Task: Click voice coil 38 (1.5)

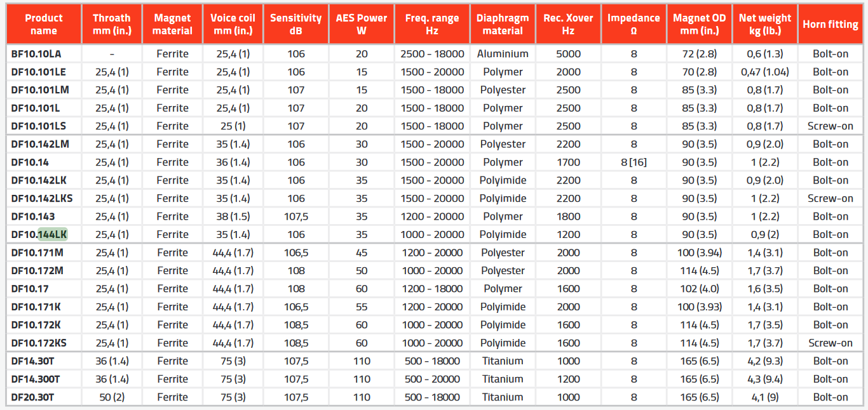Action: pyautogui.click(x=233, y=216)
